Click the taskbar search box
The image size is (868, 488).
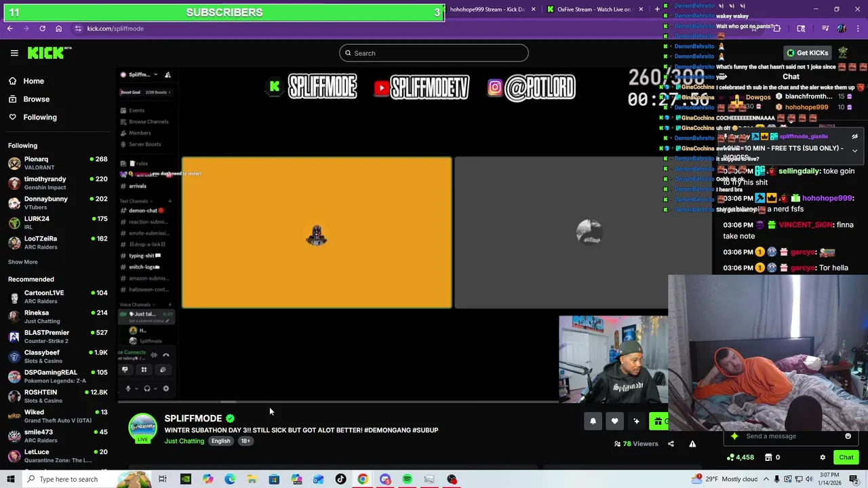(x=68, y=479)
